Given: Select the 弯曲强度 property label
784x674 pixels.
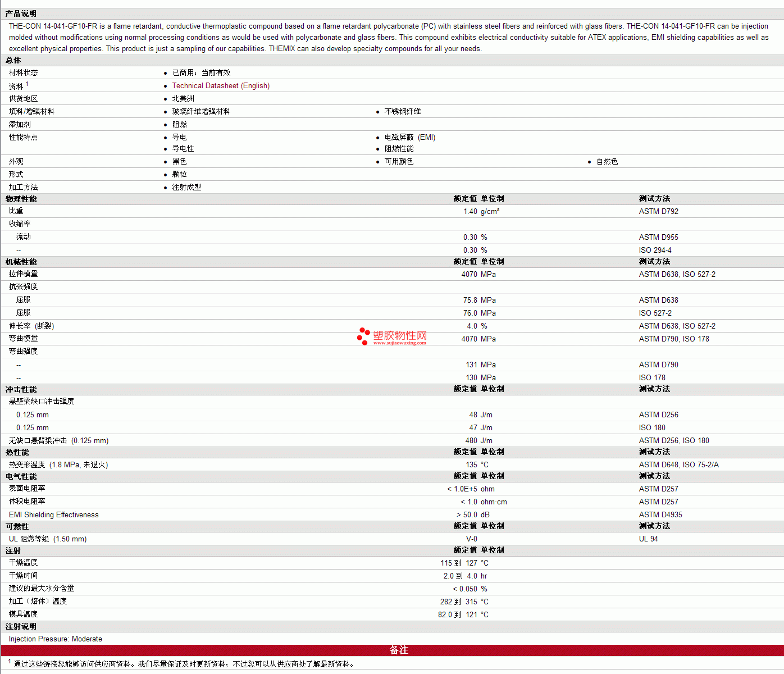Looking at the screenshot, I should coord(23,352).
